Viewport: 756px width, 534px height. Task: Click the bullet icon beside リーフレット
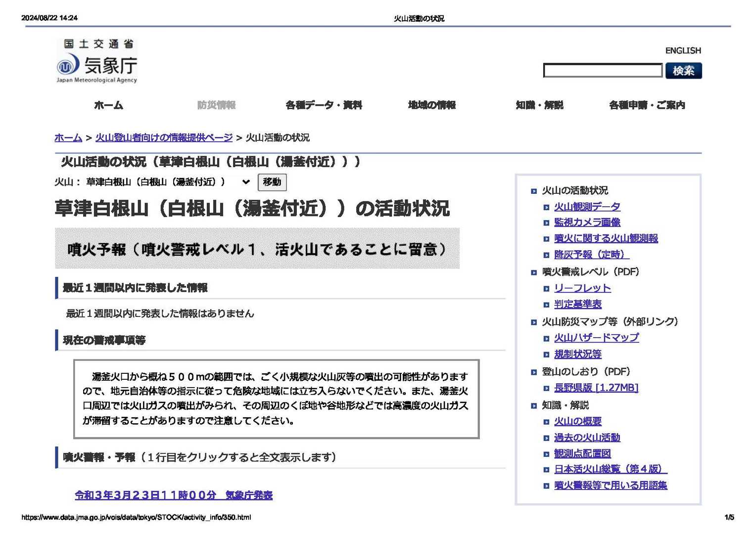point(546,289)
